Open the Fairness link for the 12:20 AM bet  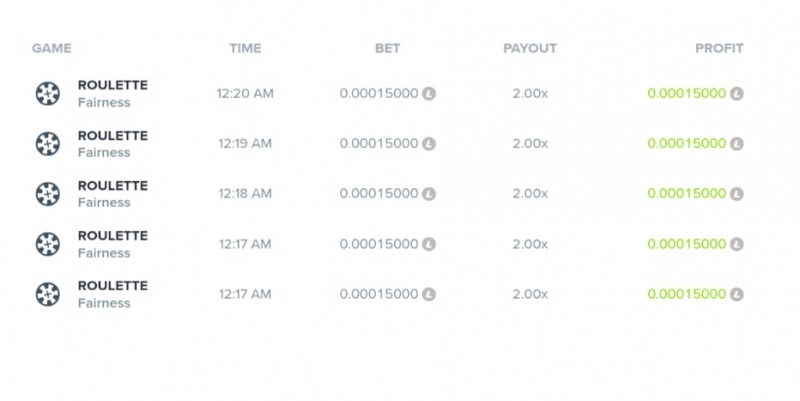[104, 103]
